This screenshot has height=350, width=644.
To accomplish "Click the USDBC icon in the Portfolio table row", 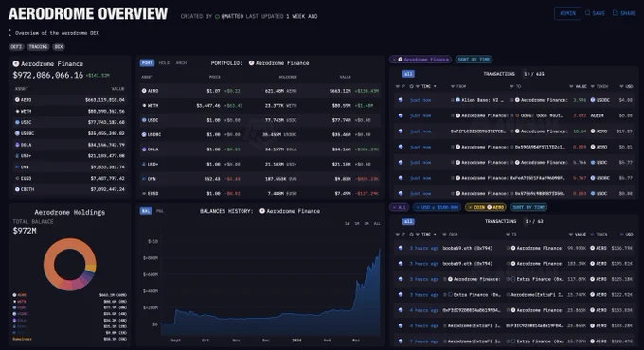I will point(144,134).
